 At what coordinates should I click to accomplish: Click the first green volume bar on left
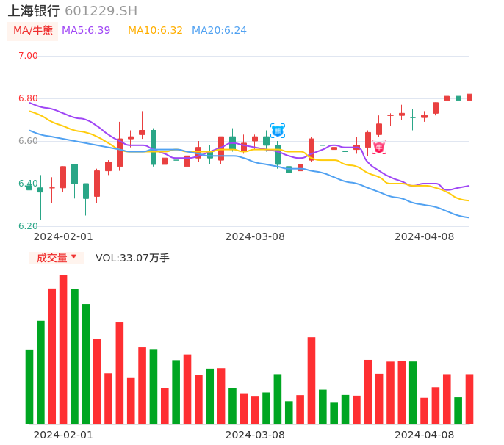[x=29, y=387]
